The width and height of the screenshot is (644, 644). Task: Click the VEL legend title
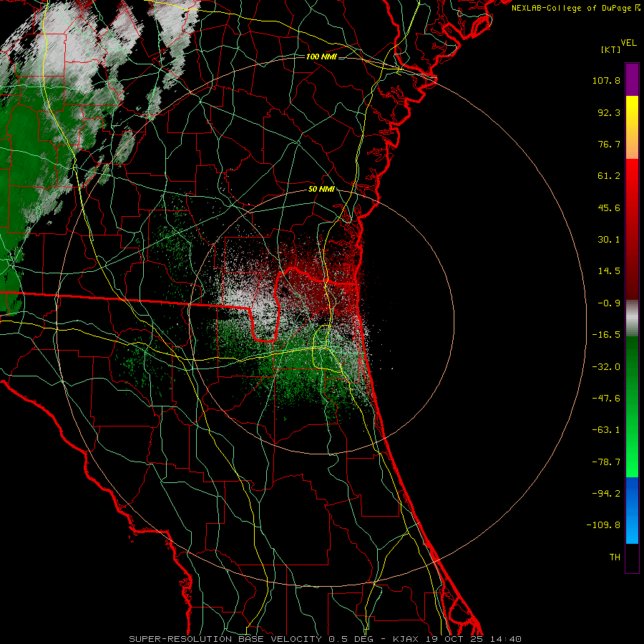tap(628, 43)
